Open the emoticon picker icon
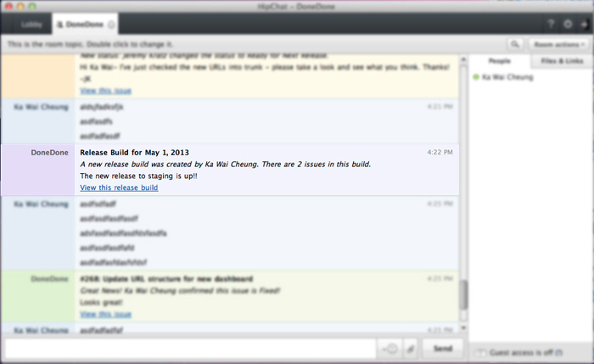 click(389, 349)
